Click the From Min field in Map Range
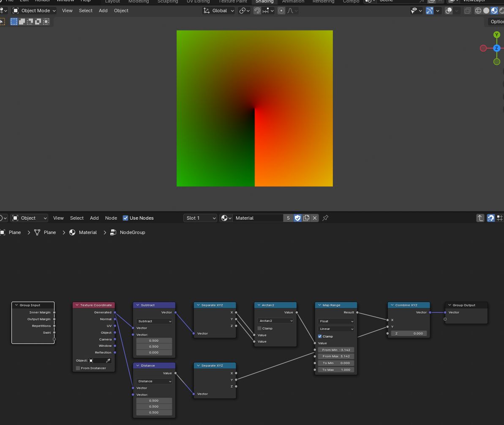 [x=336, y=350]
